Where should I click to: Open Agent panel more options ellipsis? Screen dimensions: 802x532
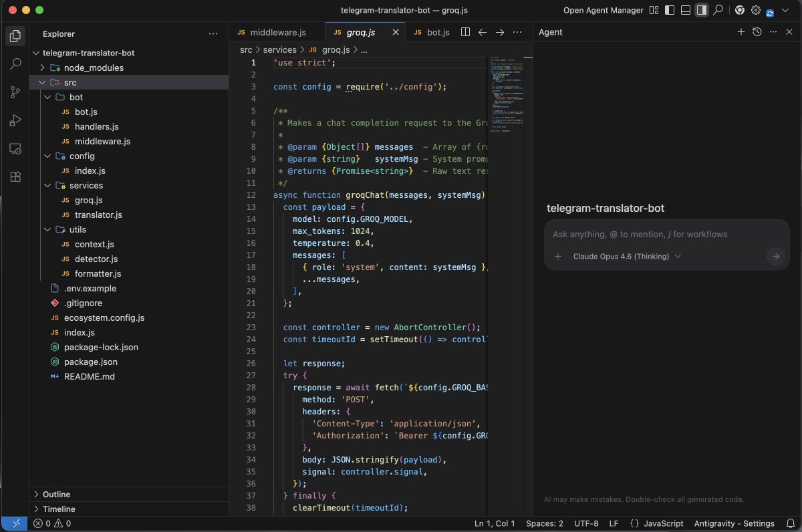773,32
